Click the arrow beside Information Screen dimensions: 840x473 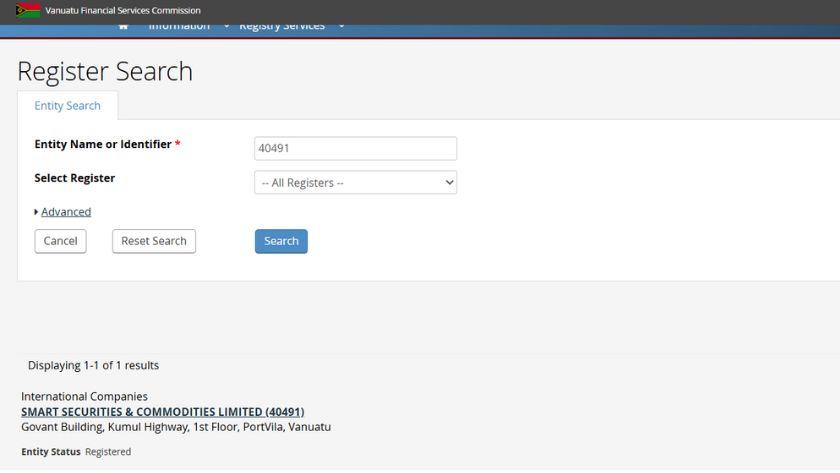point(227,27)
